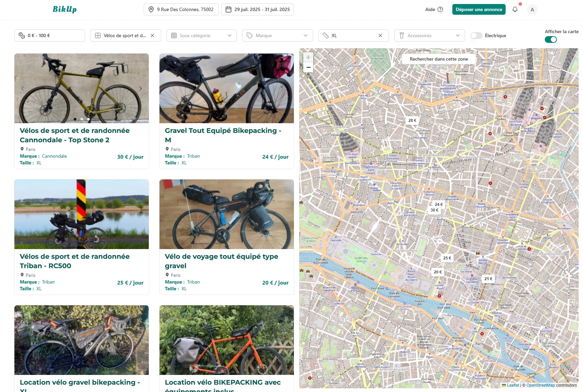Click the help question mark beside Aide
Viewport: 583px width, 392px height.
[440, 9]
